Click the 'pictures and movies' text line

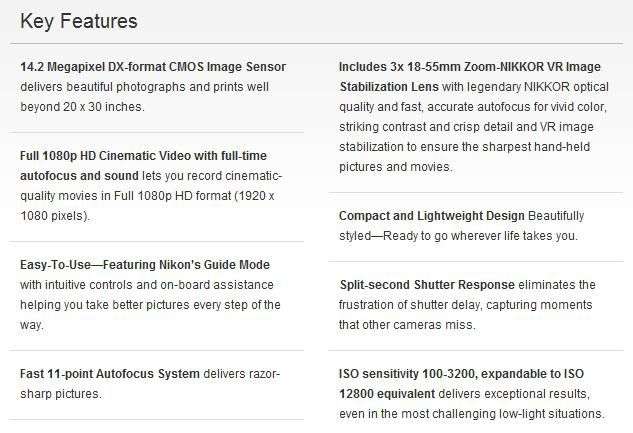pos(396,167)
